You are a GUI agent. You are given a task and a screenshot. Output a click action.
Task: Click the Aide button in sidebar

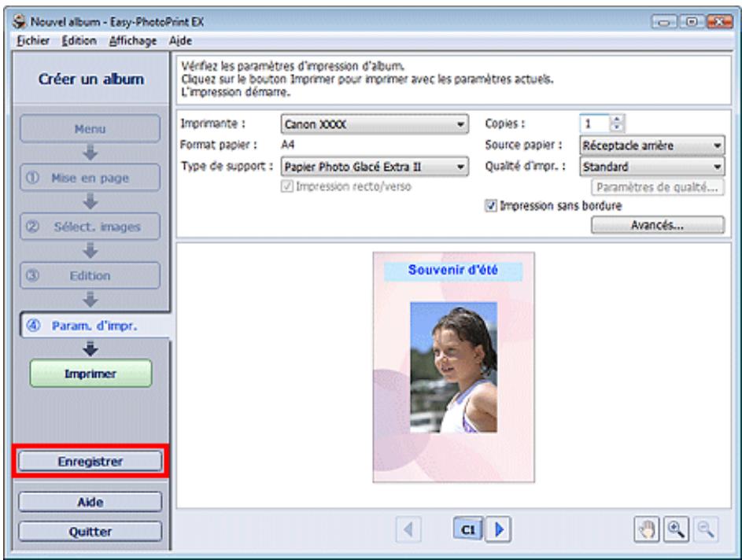click(90, 502)
